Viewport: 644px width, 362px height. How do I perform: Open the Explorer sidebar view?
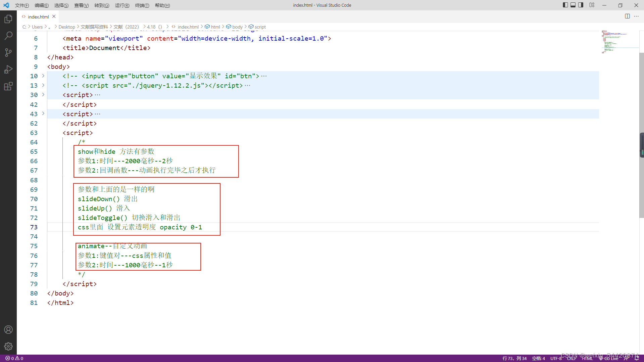(x=8, y=19)
